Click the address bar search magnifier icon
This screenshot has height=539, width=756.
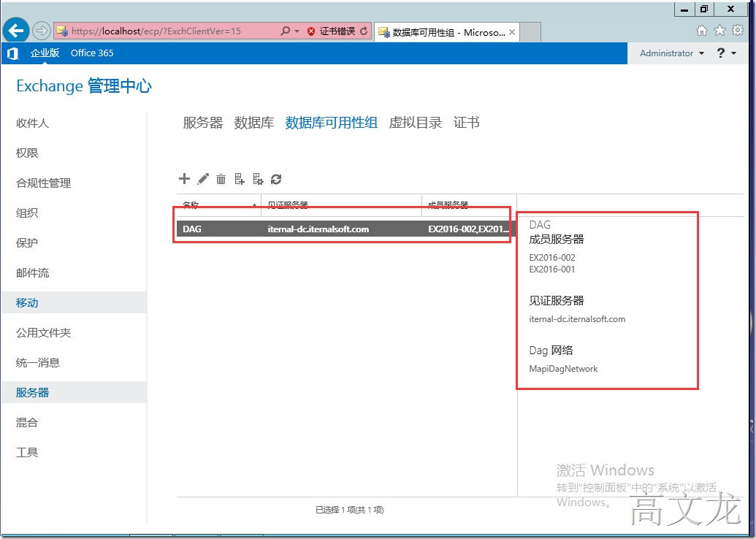click(285, 31)
